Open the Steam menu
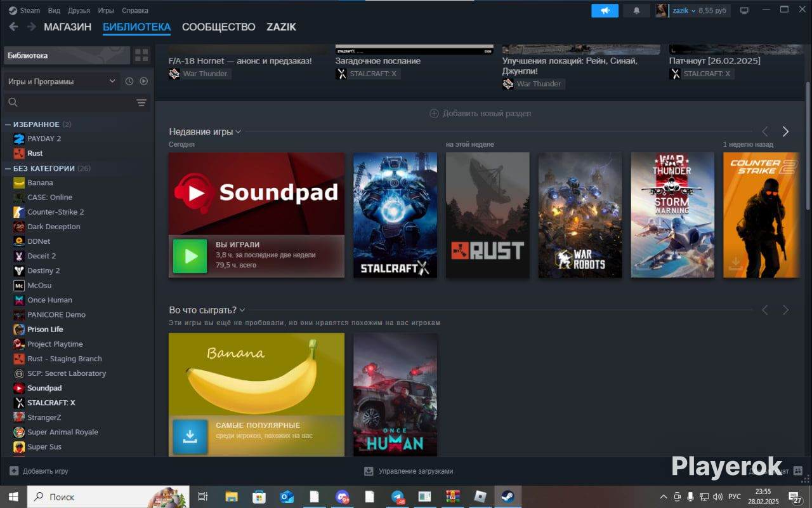Viewport: 812px width, 508px height. (24, 10)
